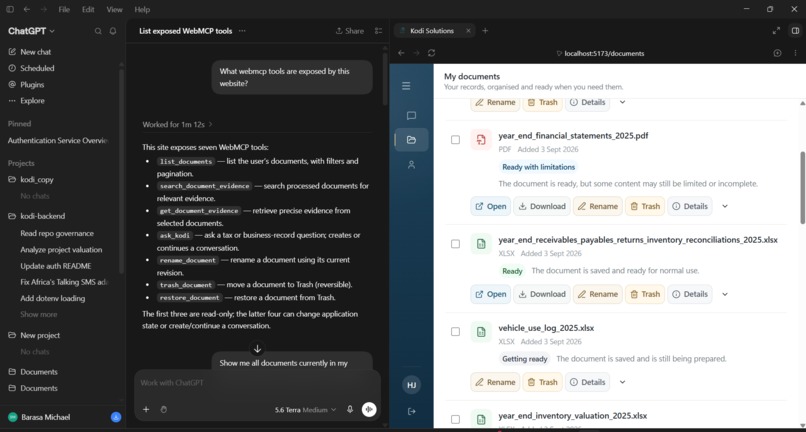Close the Kodi Solutions tab
The image size is (806, 432).
click(x=468, y=31)
